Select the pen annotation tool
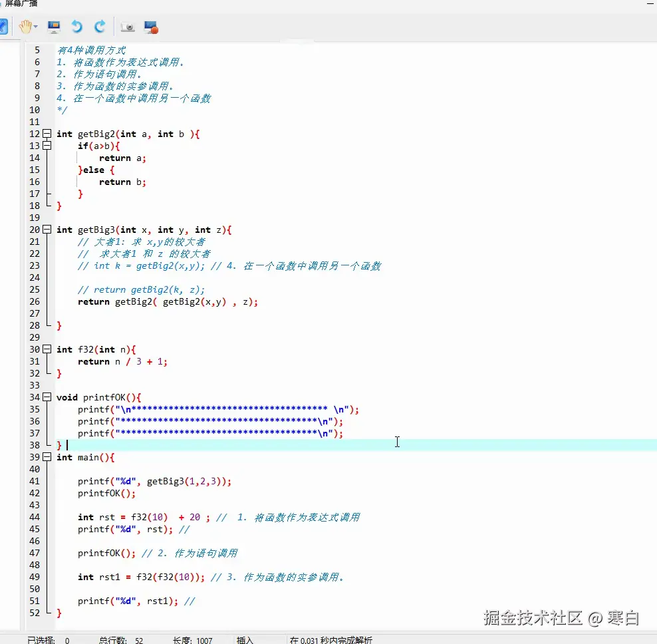Viewport: 657px width, 644px height. pos(3,27)
